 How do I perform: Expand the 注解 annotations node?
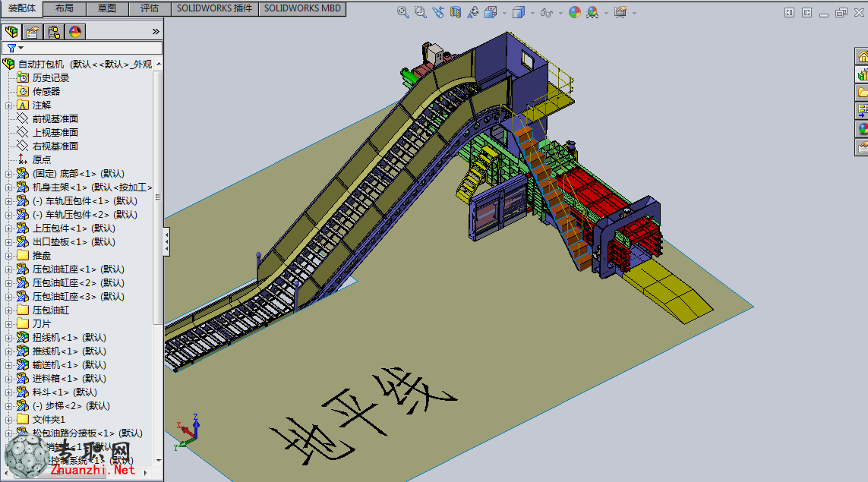pyautogui.click(x=8, y=106)
